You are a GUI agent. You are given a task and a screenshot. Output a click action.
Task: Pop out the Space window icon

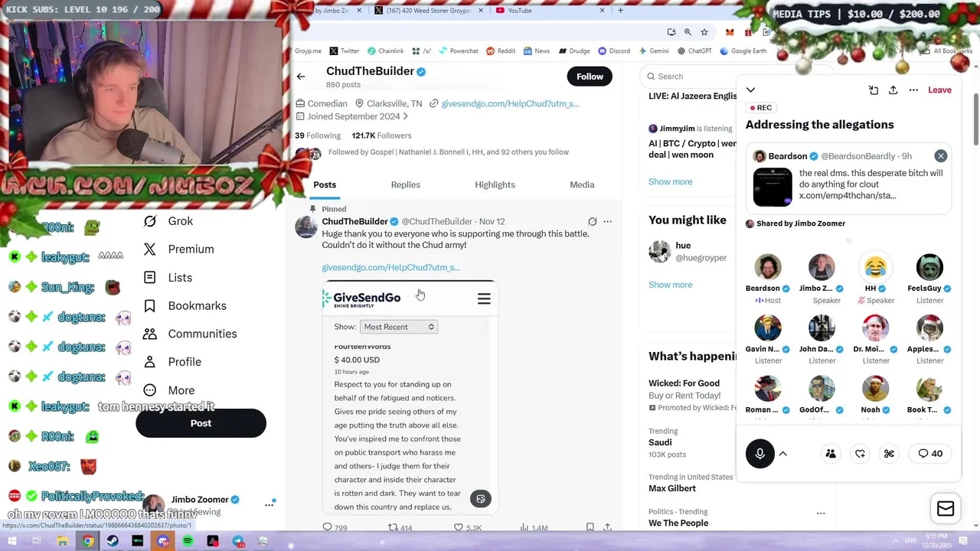click(x=874, y=90)
